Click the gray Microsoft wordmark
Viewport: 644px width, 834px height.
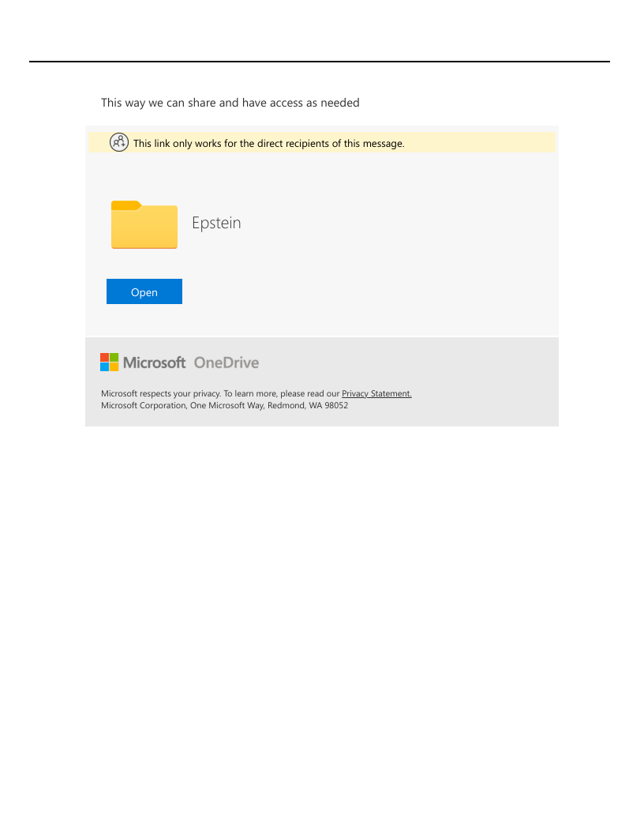tap(154, 363)
